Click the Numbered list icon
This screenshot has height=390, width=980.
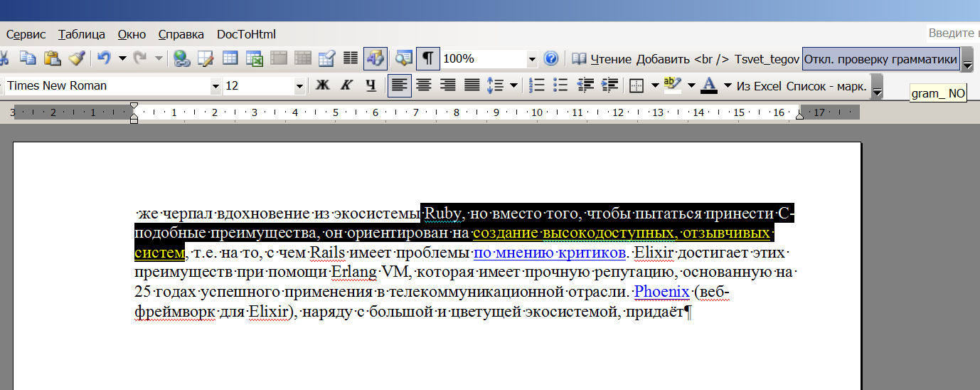[538, 85]
